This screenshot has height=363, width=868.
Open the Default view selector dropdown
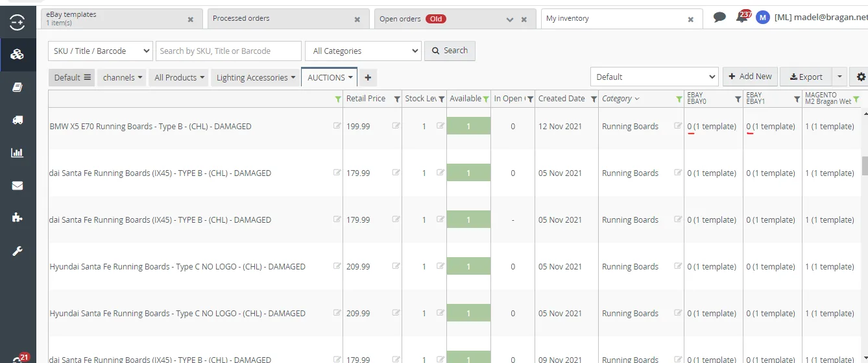click(x=654, y=77)
